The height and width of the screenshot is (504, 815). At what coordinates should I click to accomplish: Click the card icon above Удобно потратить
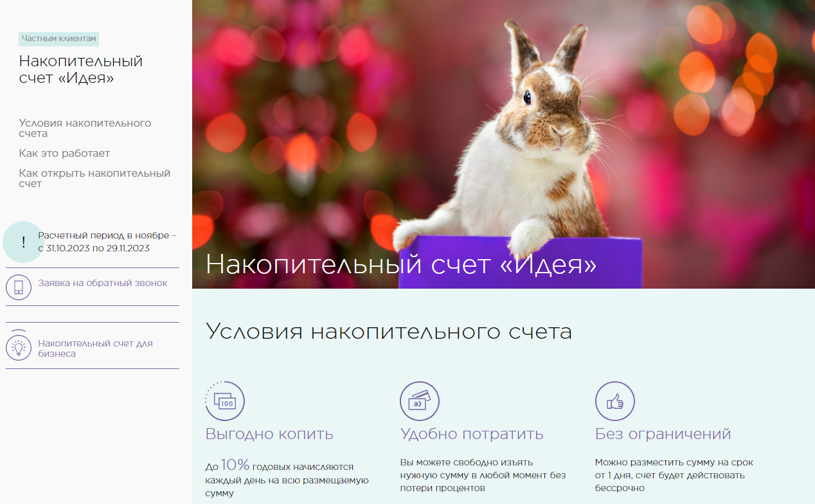click(420, 401)
